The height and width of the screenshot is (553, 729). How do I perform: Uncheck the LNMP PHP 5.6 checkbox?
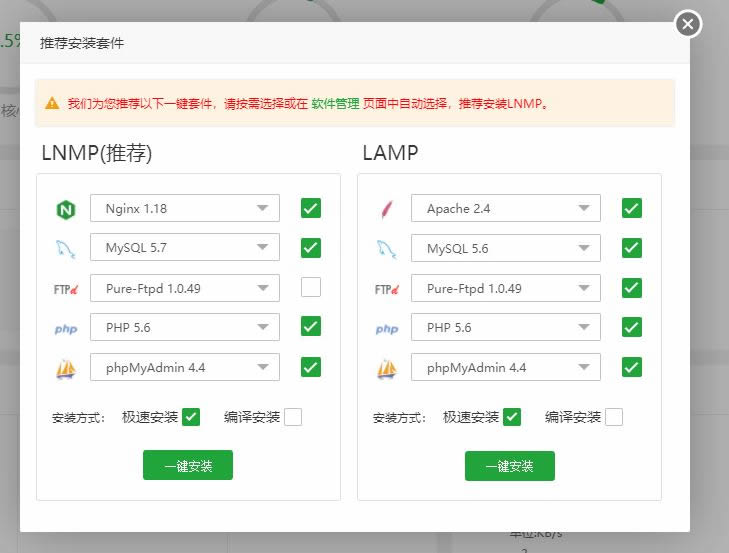311,326
